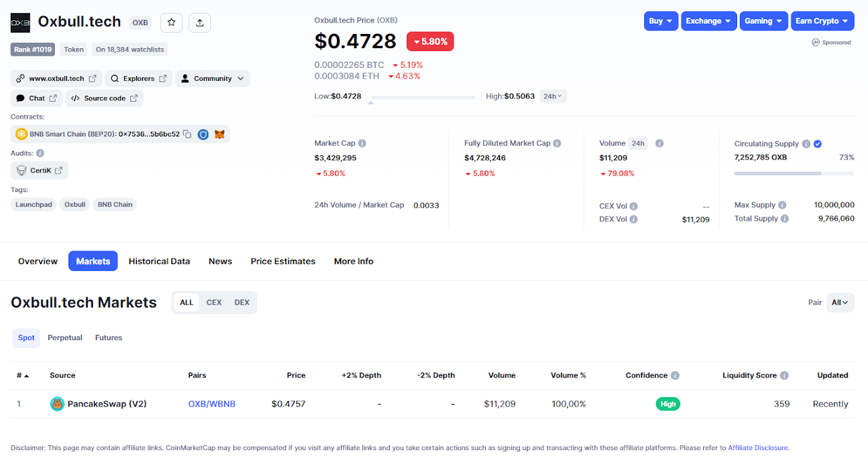The height and width of the screenshot is (465, 868).
Task: Open the Price Estimates tab
Action: tap(283, 261)
